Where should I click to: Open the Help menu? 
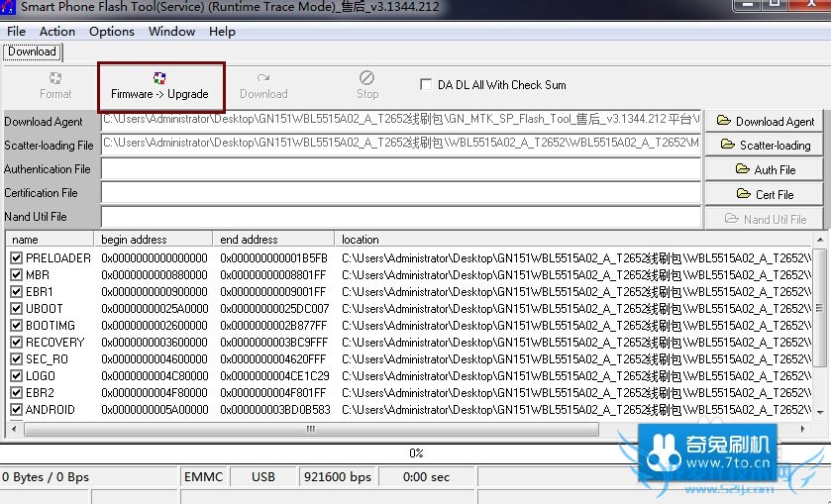tap(222, 32)
